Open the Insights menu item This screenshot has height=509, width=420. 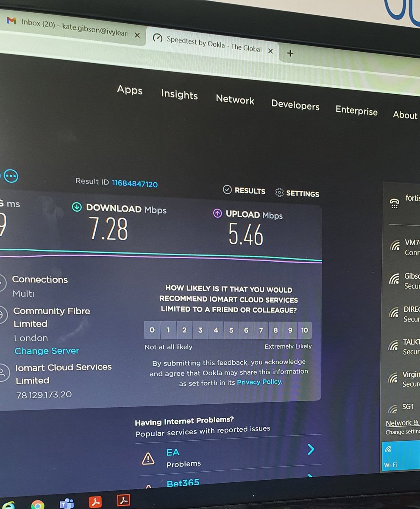179,95
